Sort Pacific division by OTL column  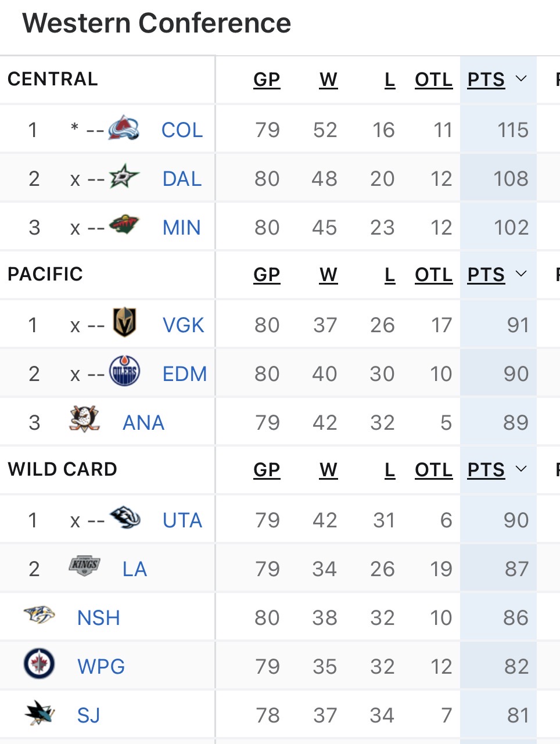[x=433, y=275]
